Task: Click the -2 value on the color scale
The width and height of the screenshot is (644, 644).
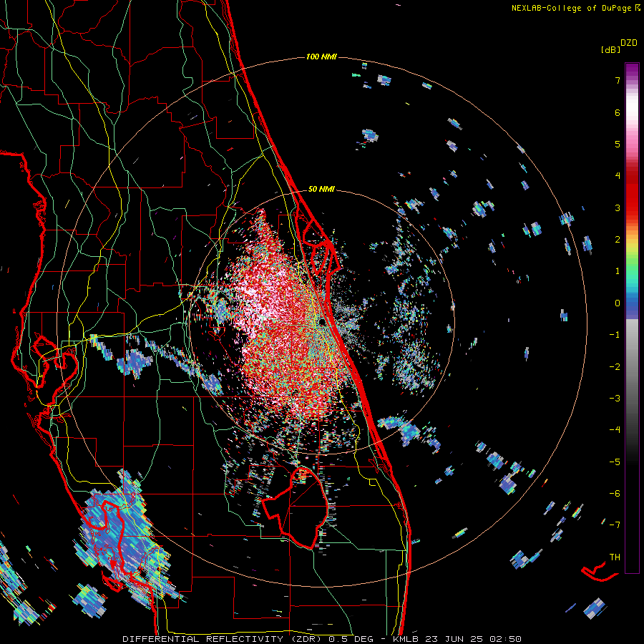Action: click(x=615, y=367)
